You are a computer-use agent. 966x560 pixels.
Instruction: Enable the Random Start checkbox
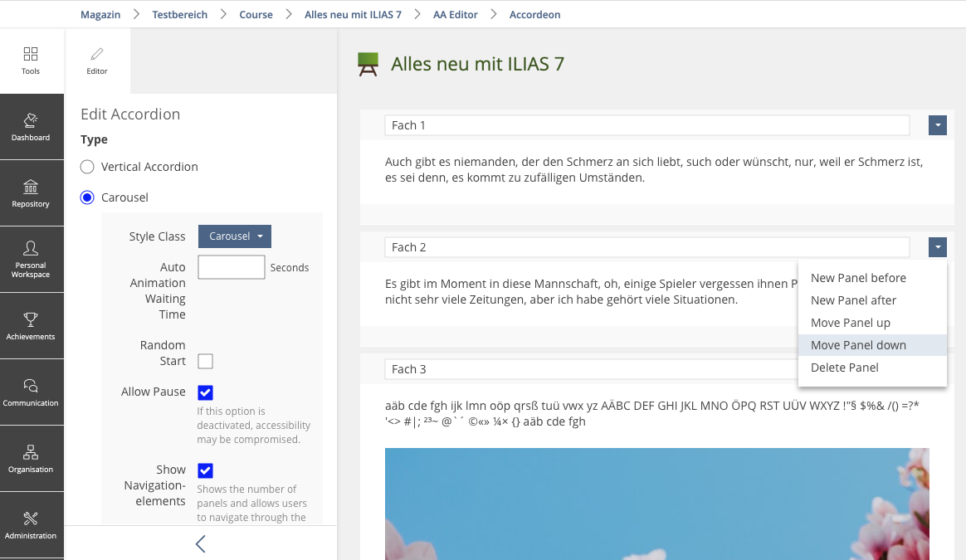point(205,361)
